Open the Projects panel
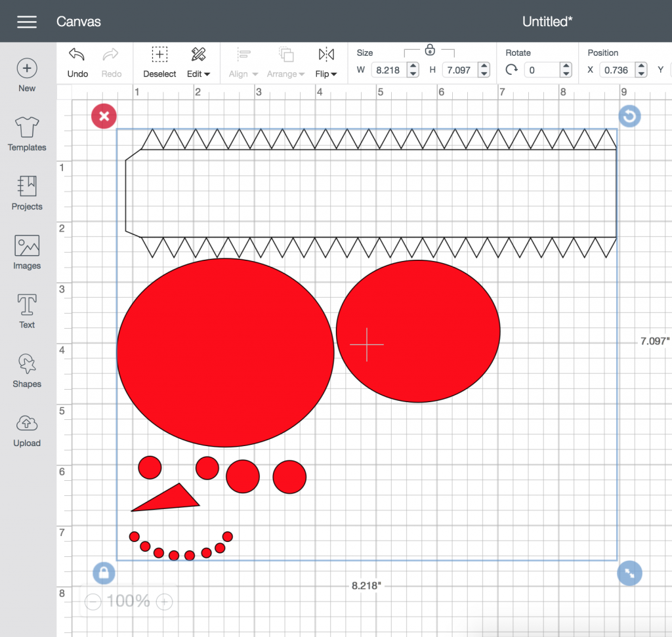 pos(27,193)
